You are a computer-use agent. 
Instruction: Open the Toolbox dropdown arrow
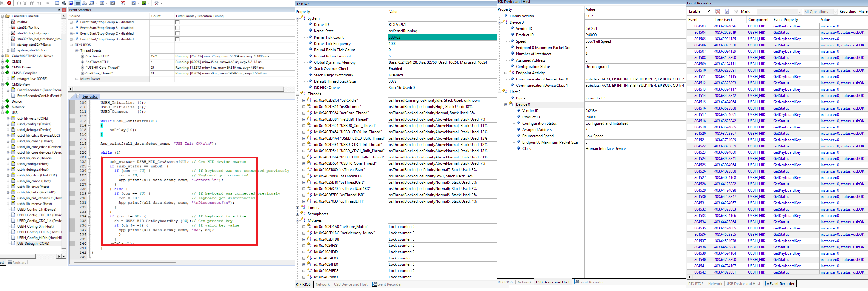pos(162,3)
